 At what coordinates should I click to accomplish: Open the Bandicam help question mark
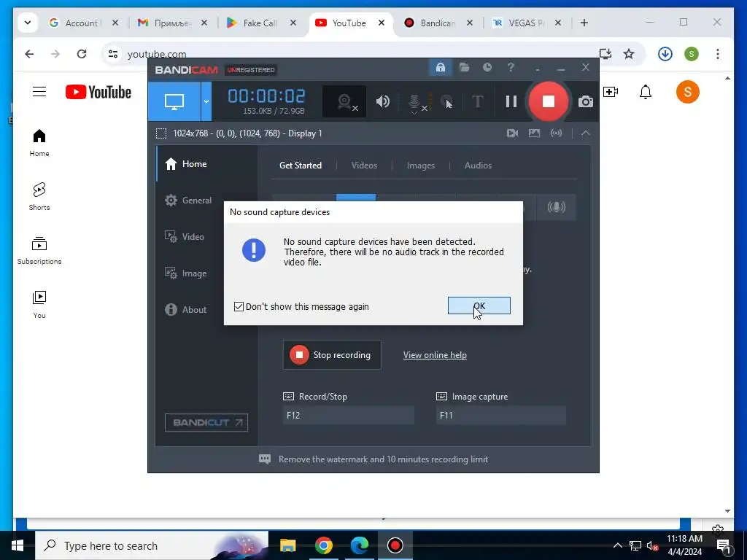tap(511, 68)
